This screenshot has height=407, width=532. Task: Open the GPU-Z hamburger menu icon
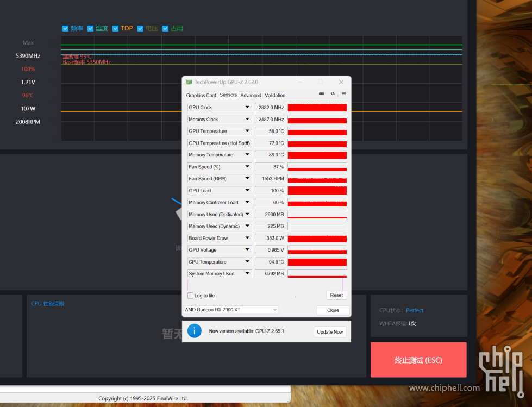pyautogui.click(x=343, y=93)
